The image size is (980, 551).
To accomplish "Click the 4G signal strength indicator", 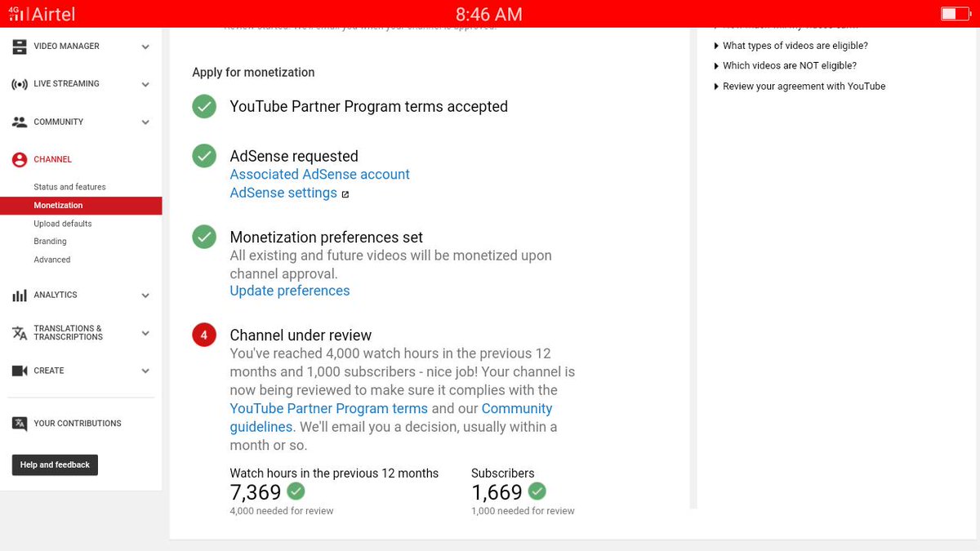I will 16,14.
